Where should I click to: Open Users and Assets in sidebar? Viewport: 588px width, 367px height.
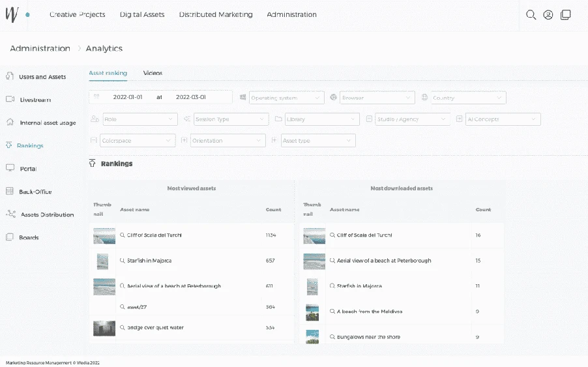42,77
